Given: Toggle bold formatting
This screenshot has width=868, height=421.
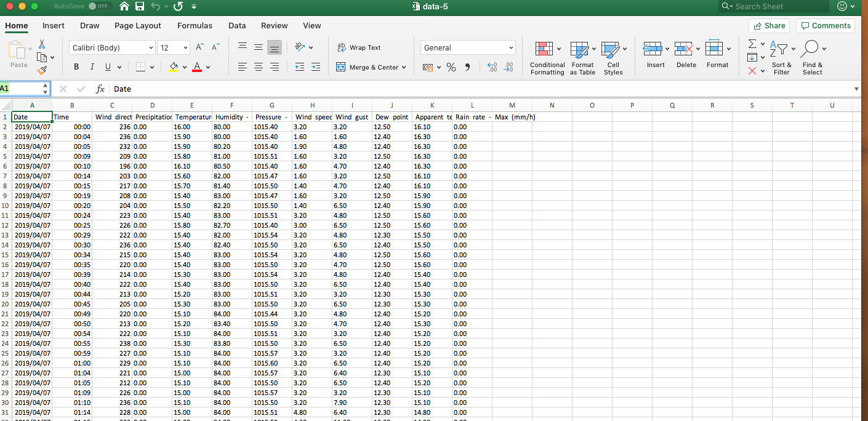Looking at the screenshot, I should click(x=76, y=67).
